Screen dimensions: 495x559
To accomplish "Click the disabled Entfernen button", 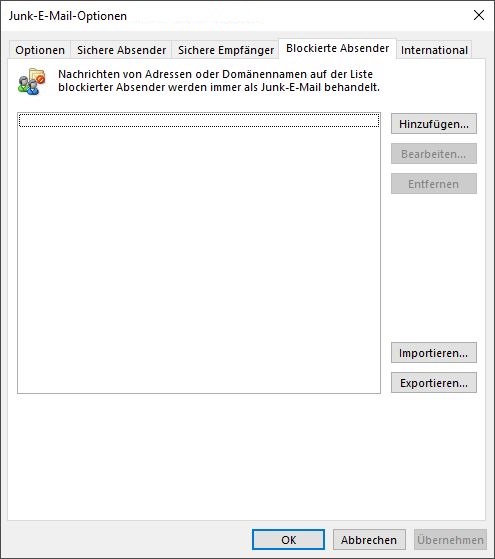I will pos(434,184).
